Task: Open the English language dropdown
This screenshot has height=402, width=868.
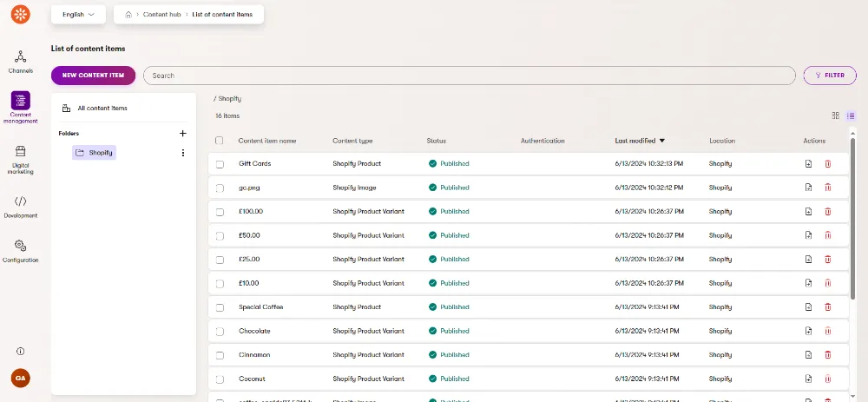Action: tap(78, 15)
